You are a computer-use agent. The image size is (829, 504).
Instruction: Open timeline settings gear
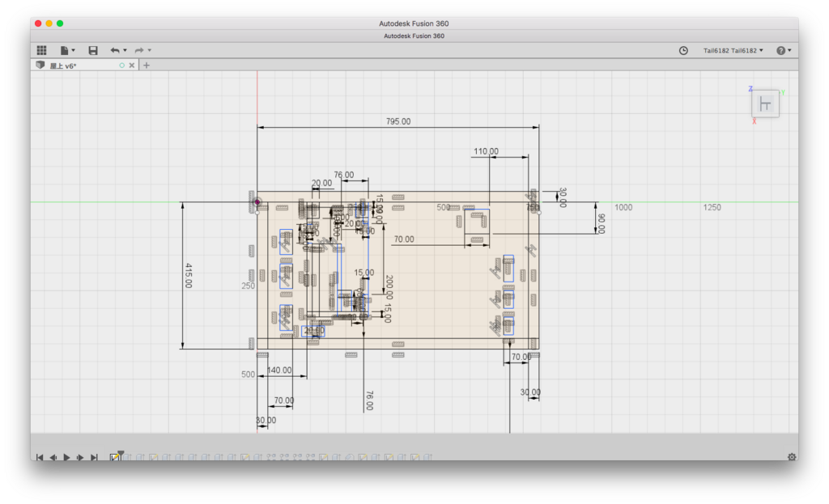click(x=792, y=458)
